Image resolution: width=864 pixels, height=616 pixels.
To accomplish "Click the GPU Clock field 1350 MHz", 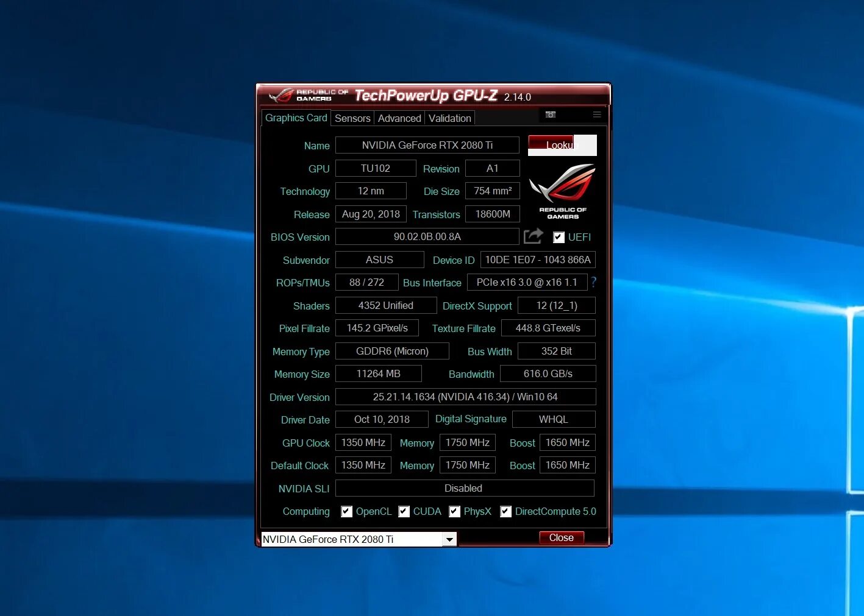I will pos(363,442).
